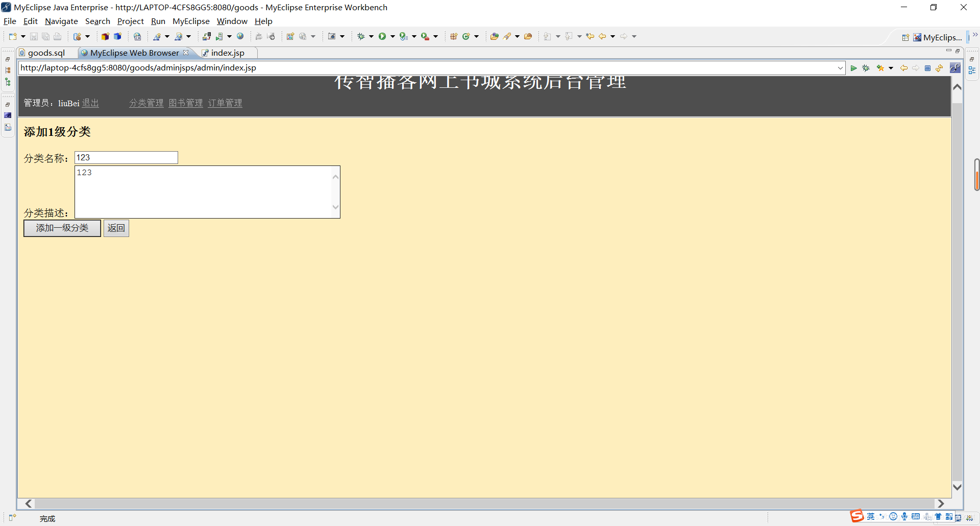Expand the New file dropdown arrow

click(x=23, y=36)
